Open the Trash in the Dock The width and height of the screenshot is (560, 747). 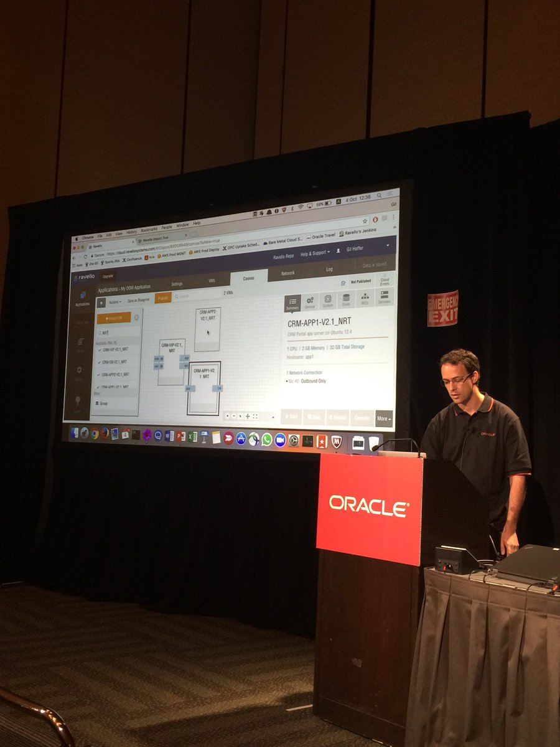[374, 443]
